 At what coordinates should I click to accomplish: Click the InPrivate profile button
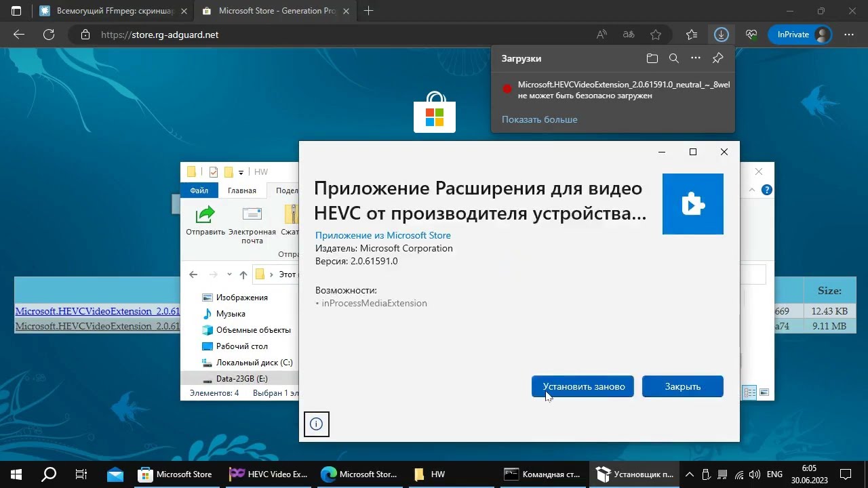(x=800, y=35)
